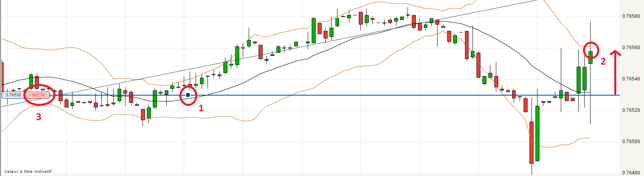Click the red number 1 annotation
The width and height of the screenshot is (644, 176).
[201, 108]
